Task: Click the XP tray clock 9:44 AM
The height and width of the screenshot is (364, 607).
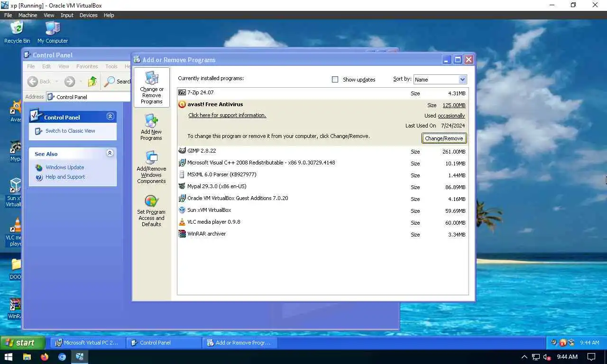Action: 589,343
